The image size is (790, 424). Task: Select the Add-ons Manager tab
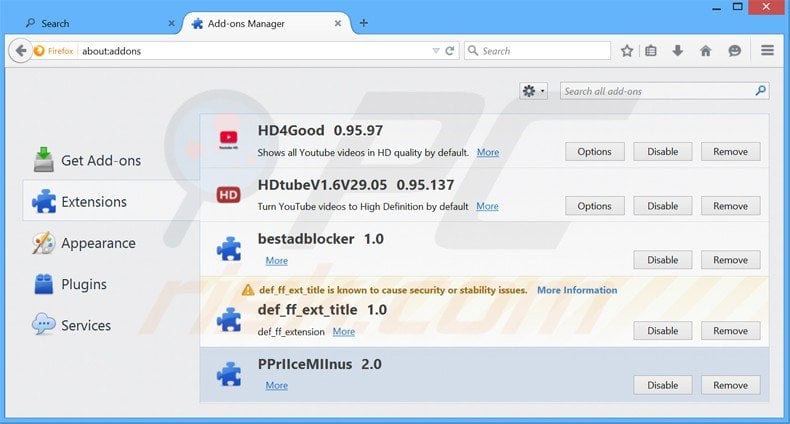coord(266,24)
